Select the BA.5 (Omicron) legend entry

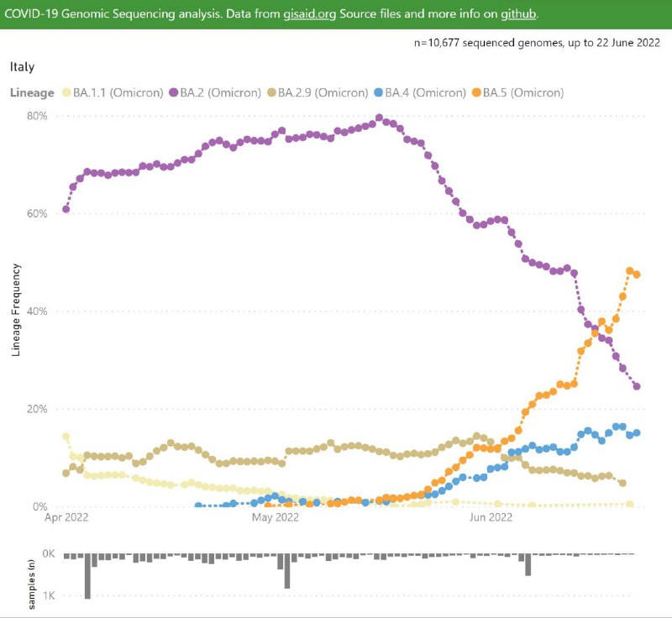tap(517, 92)
